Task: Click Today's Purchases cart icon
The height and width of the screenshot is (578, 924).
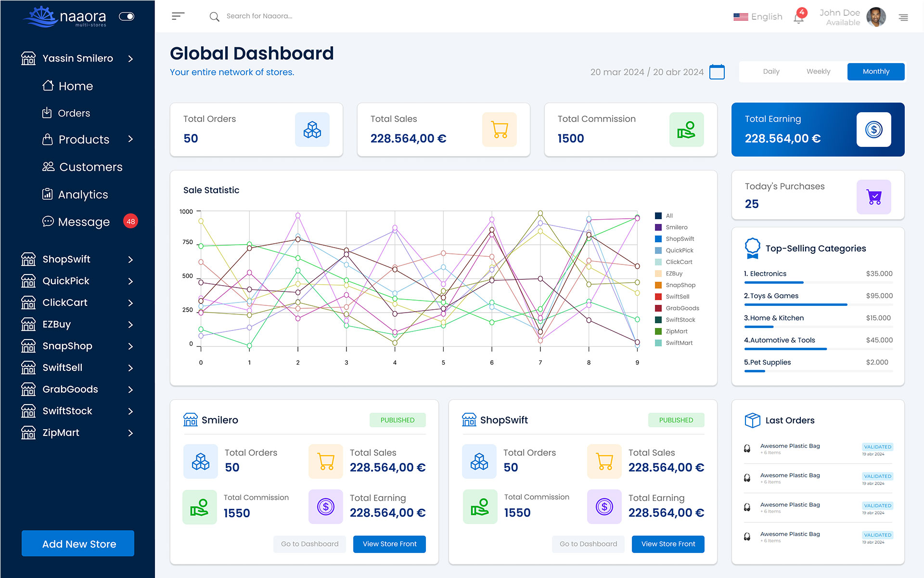Action: [873, 197]
